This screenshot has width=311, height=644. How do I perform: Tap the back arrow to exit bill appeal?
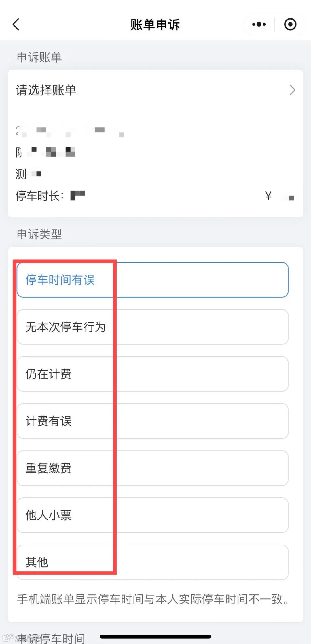tap(16, 25)
